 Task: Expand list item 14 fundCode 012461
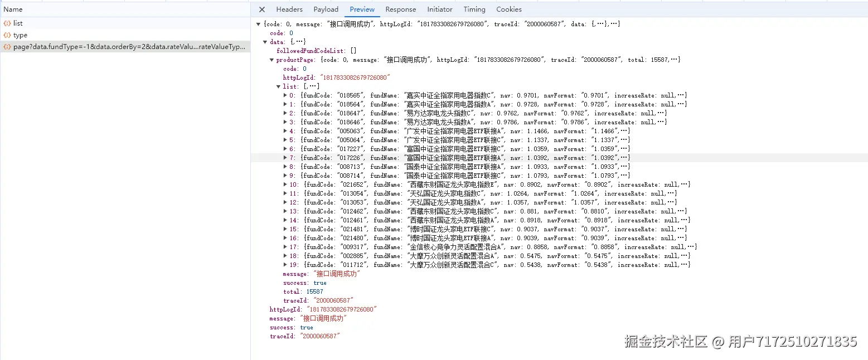[285, 221]
